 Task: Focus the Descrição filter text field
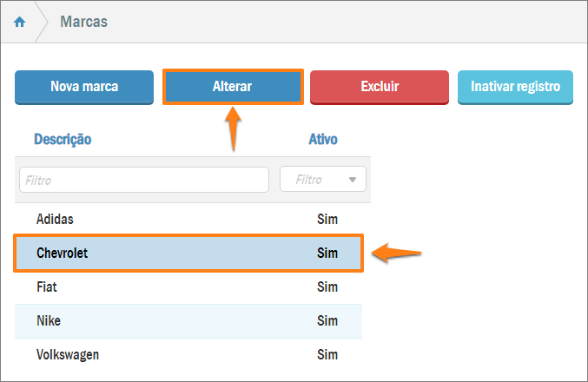tap(144, 180)
